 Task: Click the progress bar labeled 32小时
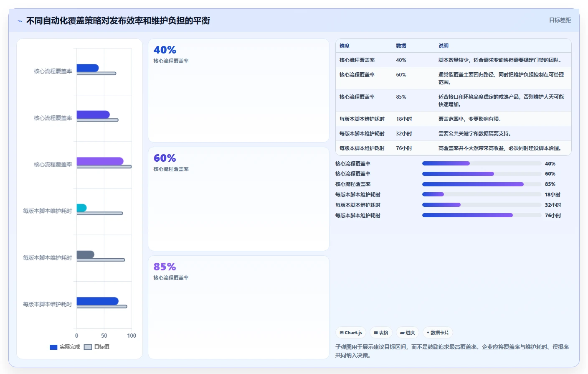pos(482,205)
